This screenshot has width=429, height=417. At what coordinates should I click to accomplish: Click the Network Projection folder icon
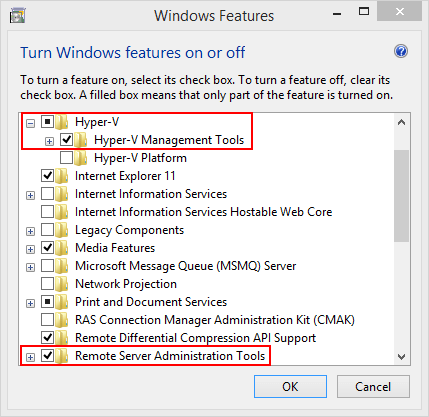pos(62,284)
